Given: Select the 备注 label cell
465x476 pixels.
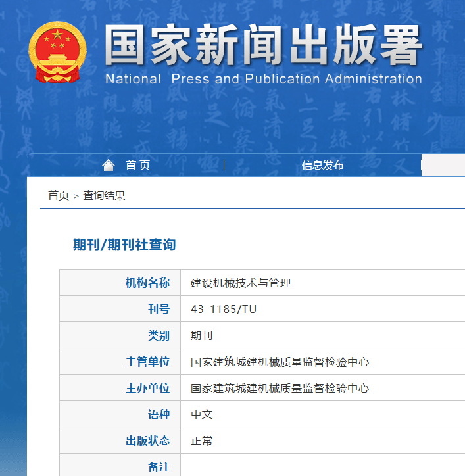Looking at the screenshot, I should pos(120,465).
